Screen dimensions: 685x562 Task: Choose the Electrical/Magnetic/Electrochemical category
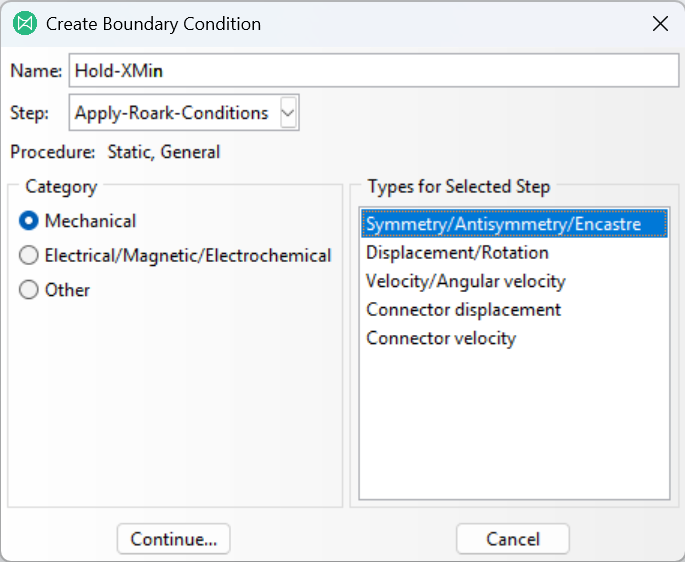click(x=29, y=255)
